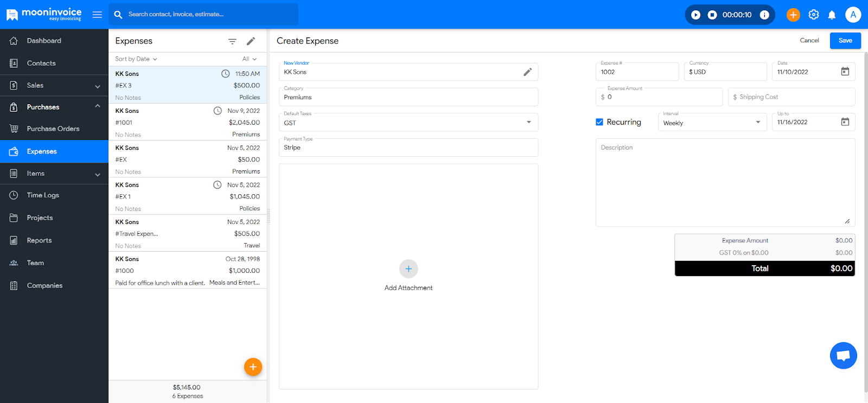Click the orange quick-add plus in header
This screenshot has height=403, width=868.
(793, 15)
